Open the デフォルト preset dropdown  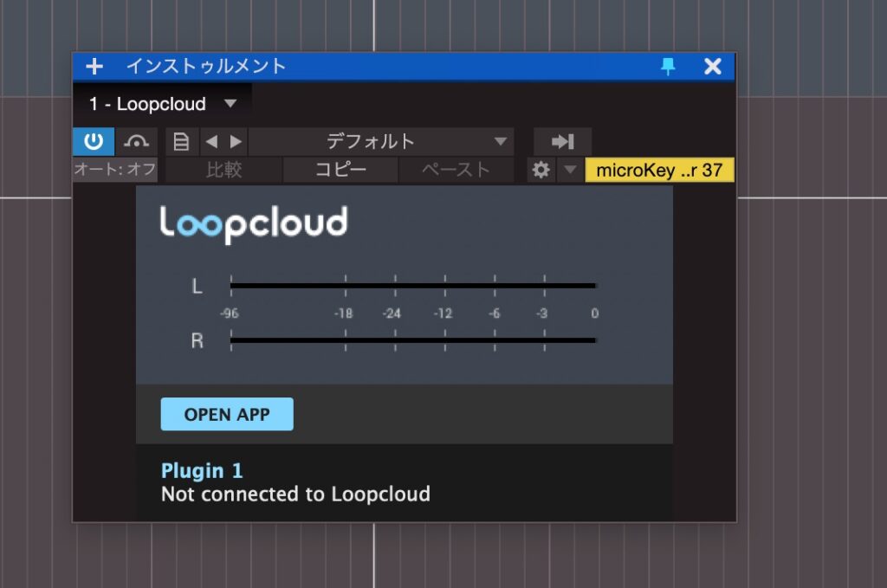tap(381, 141)
